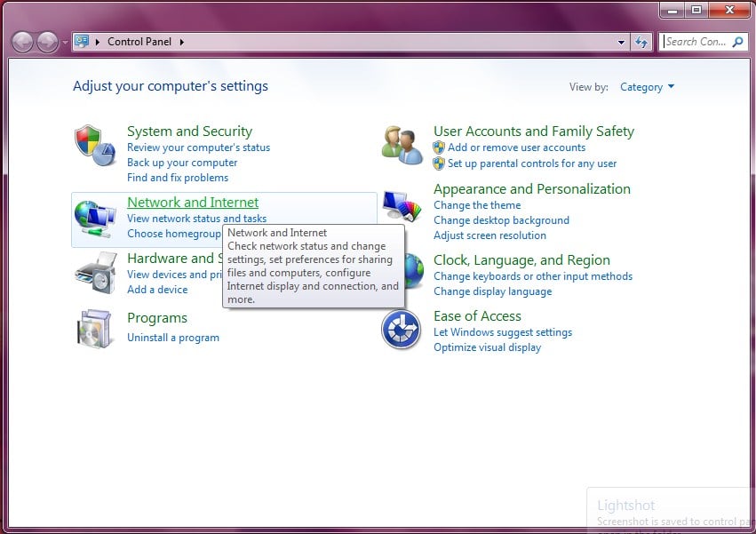Open the Hardware and Sound printer icon
The height and width of the screenshot is (534, 756).
point(95,273)
